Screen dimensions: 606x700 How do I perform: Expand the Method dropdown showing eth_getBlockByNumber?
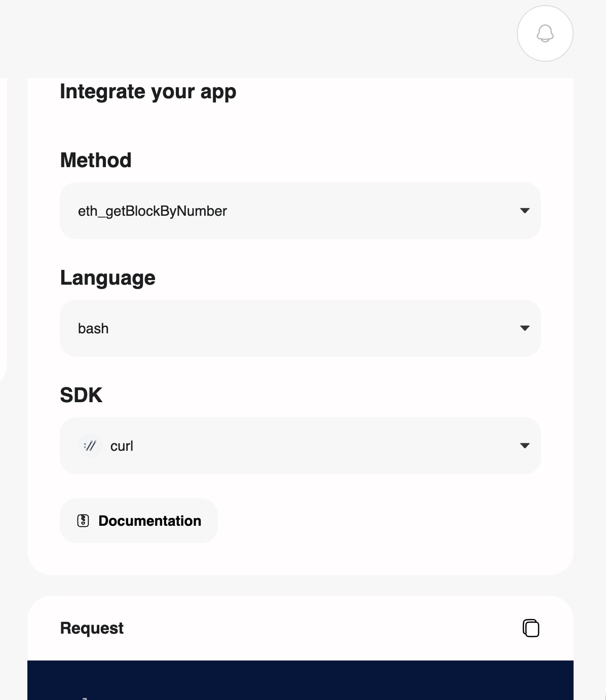pos(300,211)
